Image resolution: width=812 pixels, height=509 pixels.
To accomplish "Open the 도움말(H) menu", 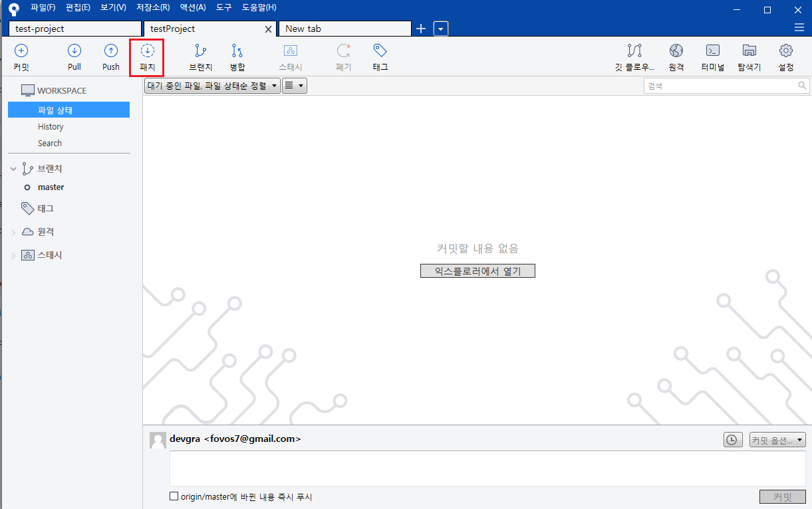I will tap(259, 7).
